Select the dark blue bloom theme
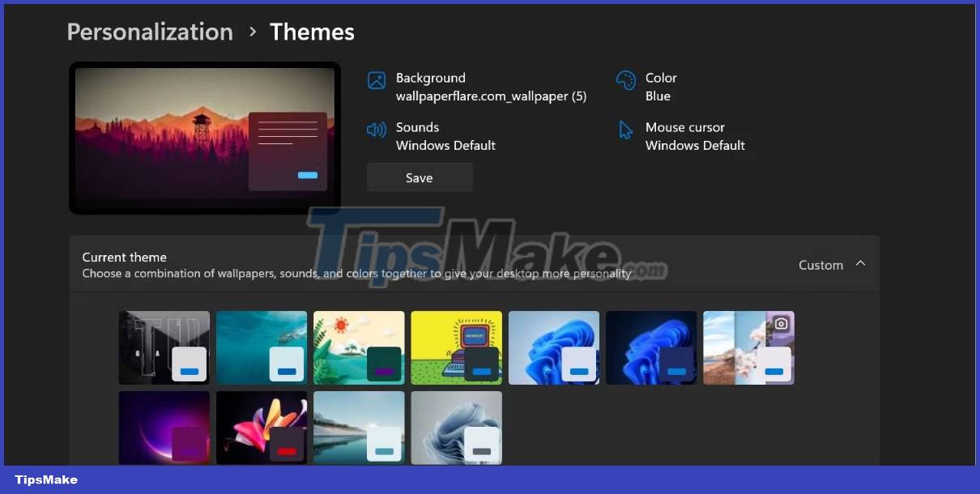980x494 pixels. coord(650,347)
